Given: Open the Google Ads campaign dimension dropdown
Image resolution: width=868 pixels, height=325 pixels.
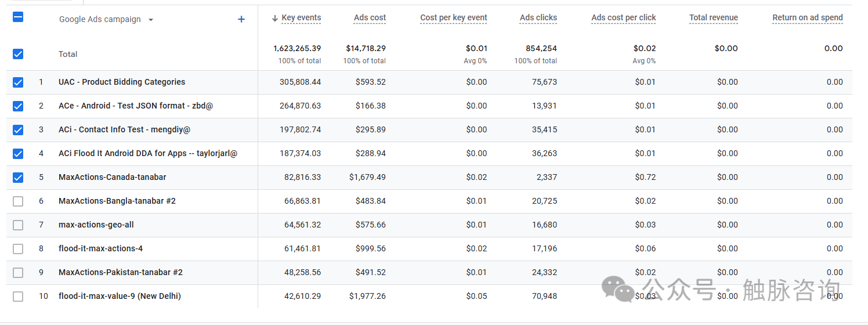Looking at the screenshot, I should pyautogui.click(x=107, y=19).
